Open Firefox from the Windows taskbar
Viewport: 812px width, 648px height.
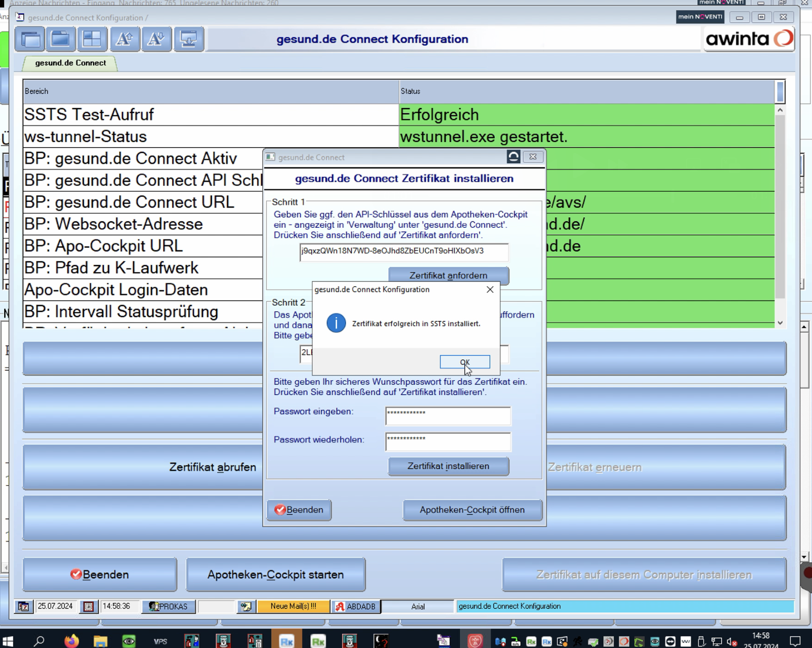(72, 640)
